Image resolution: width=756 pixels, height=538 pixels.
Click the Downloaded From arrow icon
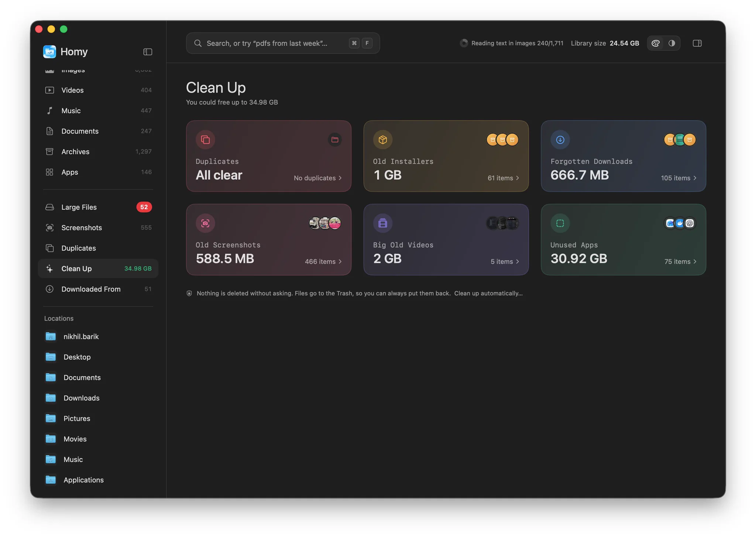click(49, 289)
